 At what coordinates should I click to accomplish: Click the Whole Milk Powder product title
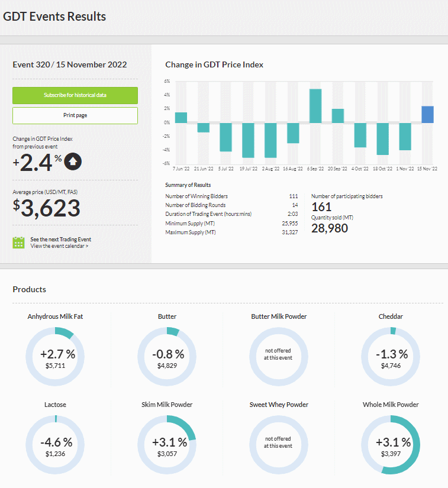pyautogui.click(x=391, y=405)
